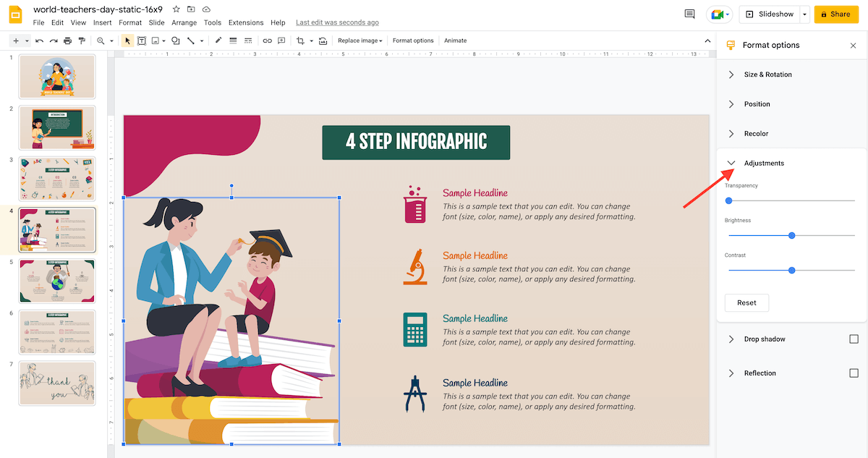The width and height of the screenshot is (868, 458).
Task: Expand the Recolor section
Action: [x=731, y=133]
